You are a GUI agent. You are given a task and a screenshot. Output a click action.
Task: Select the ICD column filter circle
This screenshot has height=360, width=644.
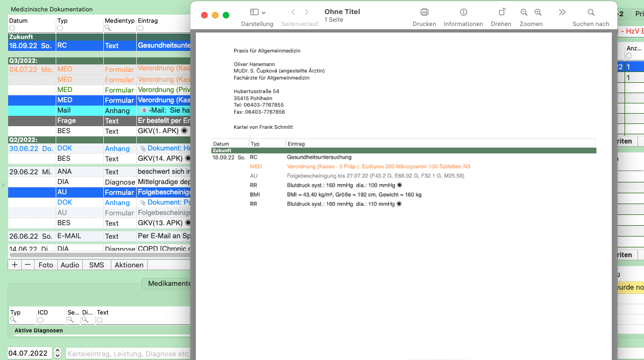point(40,320)
